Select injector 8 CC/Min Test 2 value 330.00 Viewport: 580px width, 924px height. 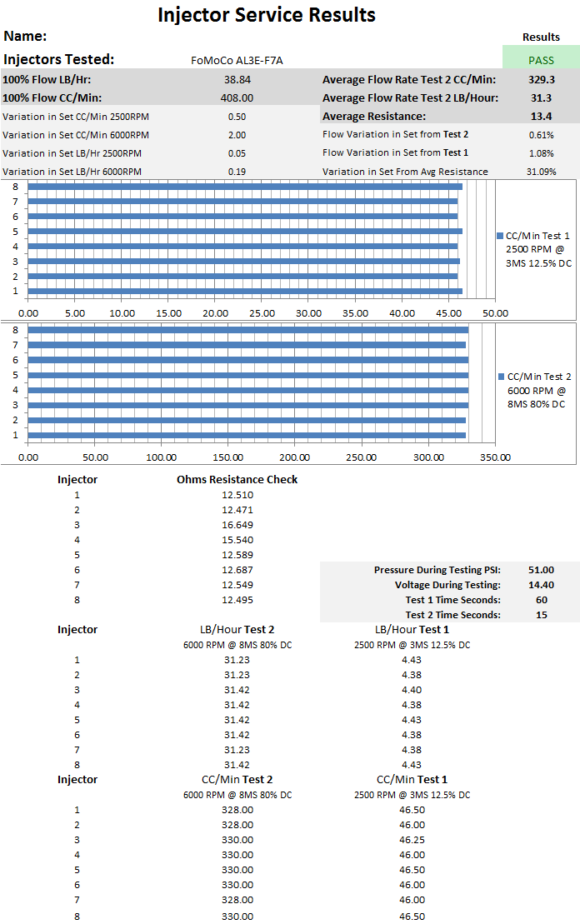237,917
